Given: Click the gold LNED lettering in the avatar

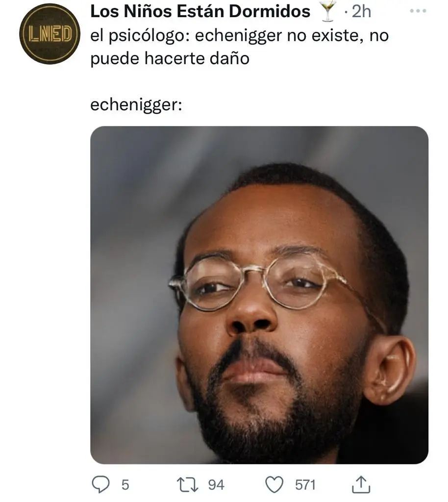Looking at the screenshot, I should (x=50, y=34).
